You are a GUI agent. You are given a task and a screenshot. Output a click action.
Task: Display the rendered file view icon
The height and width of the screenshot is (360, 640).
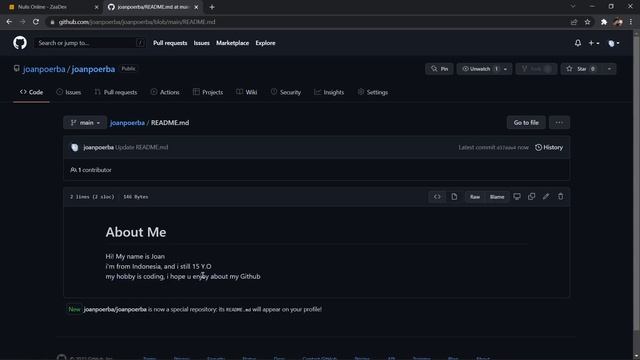click(454, 197)
